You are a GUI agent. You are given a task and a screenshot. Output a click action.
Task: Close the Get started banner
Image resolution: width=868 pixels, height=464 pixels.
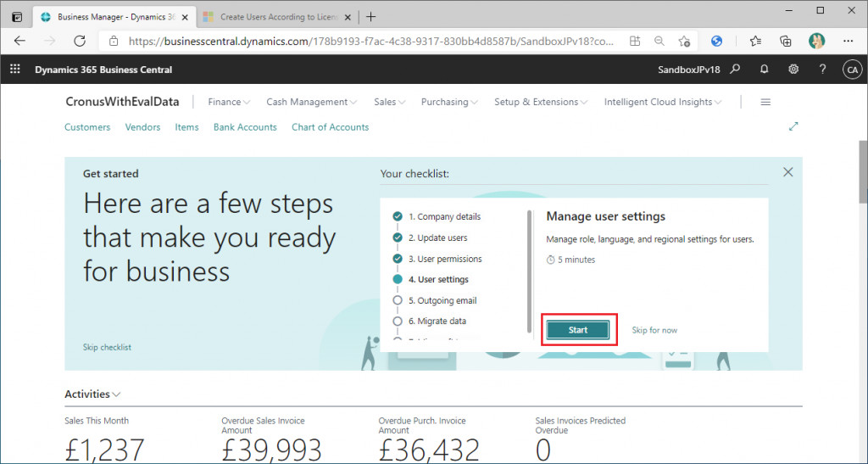[788, 172]
